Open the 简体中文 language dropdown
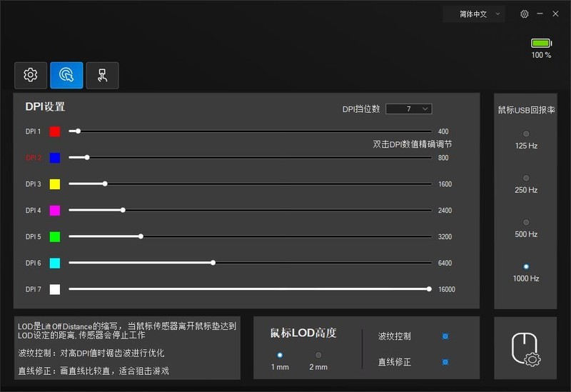 click(474, 14)
